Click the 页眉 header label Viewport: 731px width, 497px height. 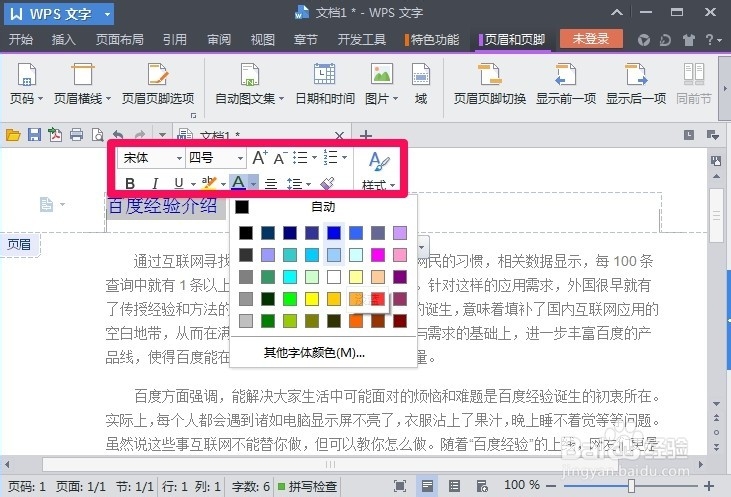(19, 244)
